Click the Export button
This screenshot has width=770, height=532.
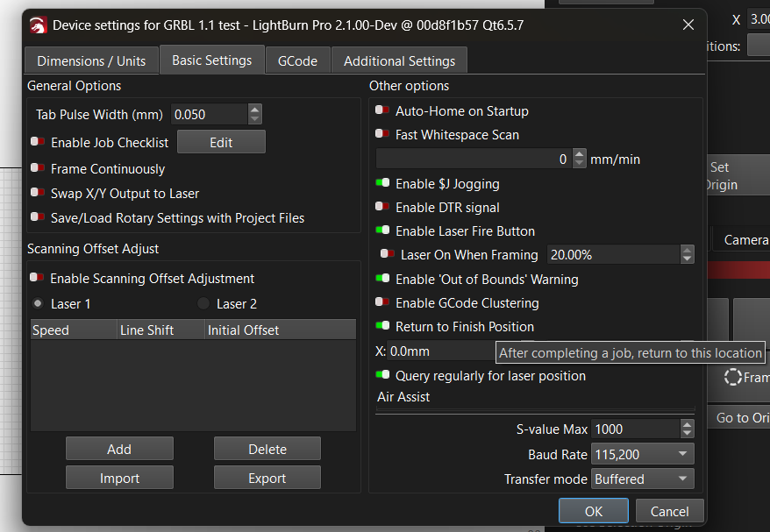[x=267, y=478]
